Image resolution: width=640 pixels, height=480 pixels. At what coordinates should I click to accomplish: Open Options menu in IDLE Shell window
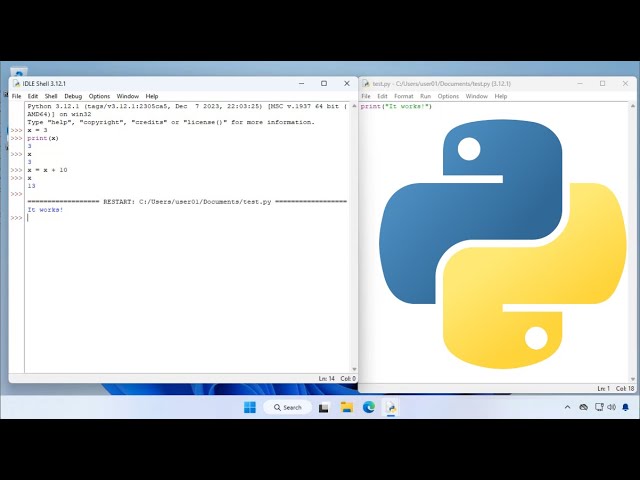[99, 96]
